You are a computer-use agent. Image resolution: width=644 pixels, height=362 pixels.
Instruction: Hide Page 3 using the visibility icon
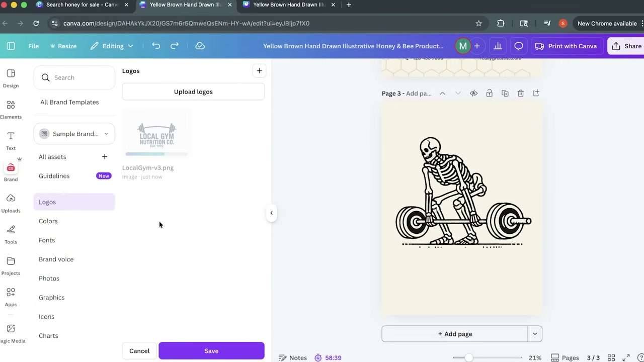coord(473,93)
